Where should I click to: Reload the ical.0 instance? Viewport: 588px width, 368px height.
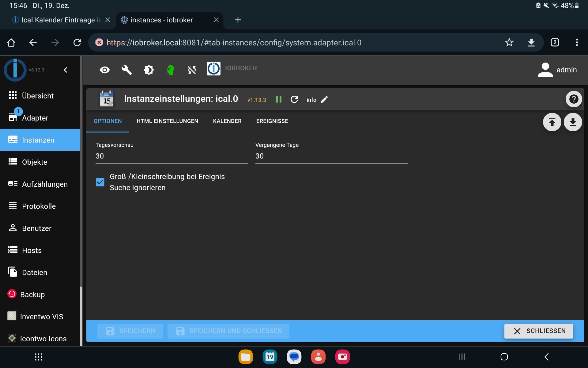[294, 99]
